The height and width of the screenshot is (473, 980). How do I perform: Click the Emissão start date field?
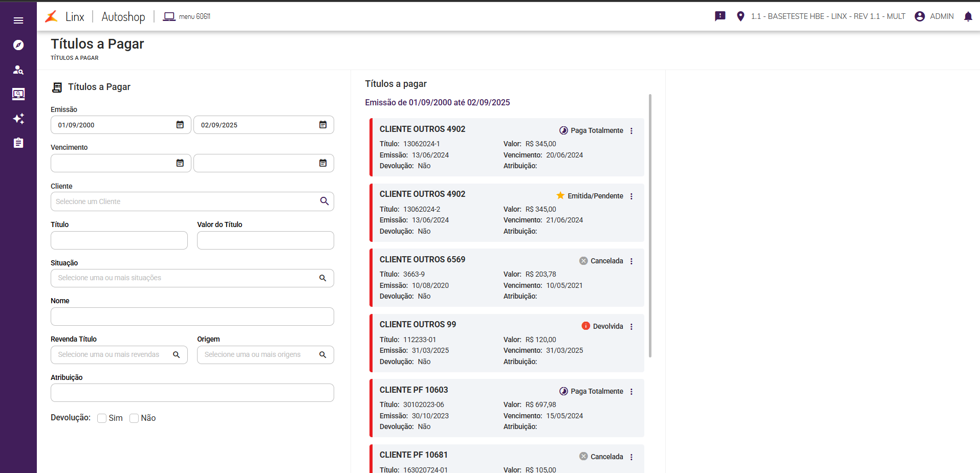click(121, 125)
